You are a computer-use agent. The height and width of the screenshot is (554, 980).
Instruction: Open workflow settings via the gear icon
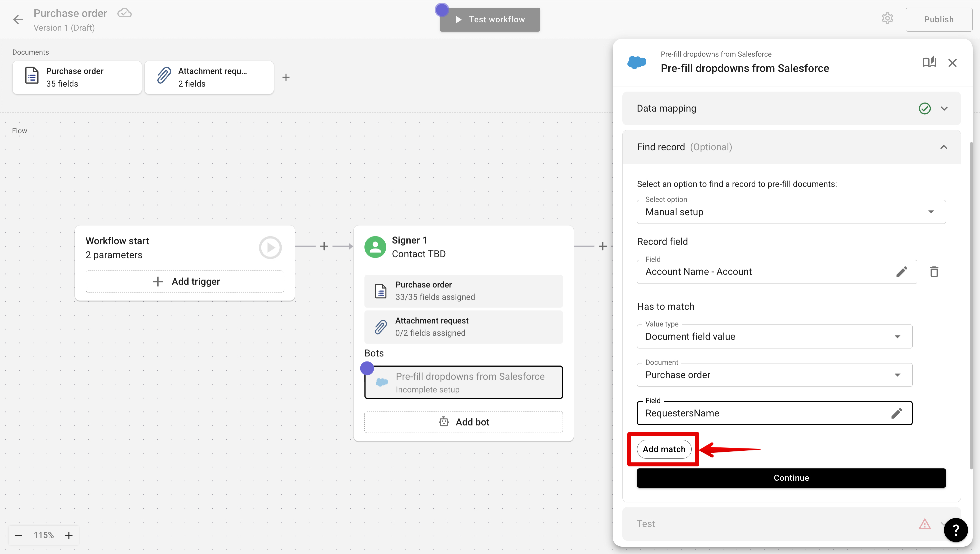pyautogui.click(x=887, y=18)
